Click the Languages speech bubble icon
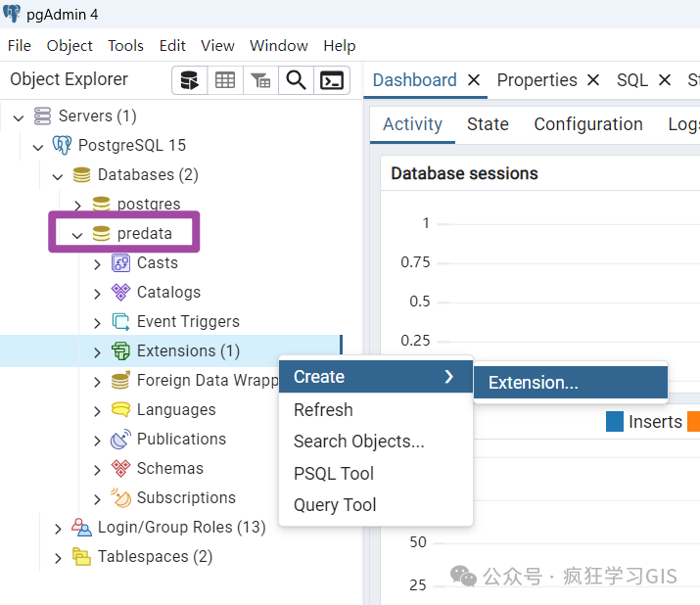The width and height of the screenshot is (700, 605). [x=120, y=409]
